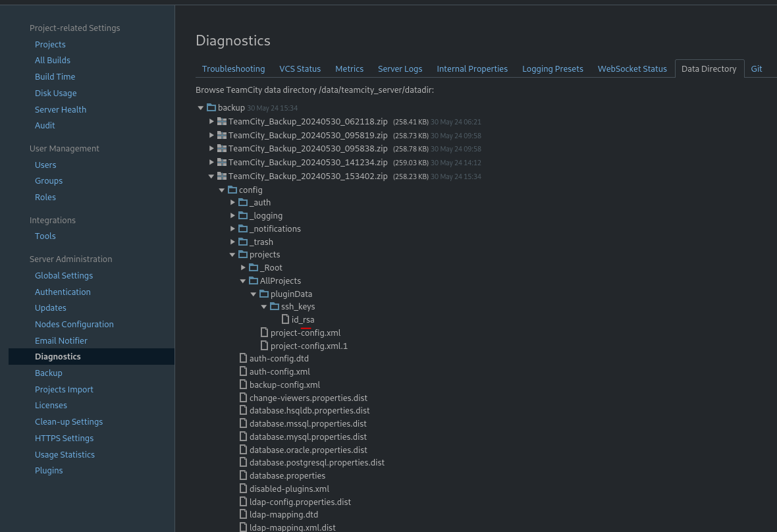Collapse the pluginData folder arrow
The image size is (777, 532).
[254, 294]
